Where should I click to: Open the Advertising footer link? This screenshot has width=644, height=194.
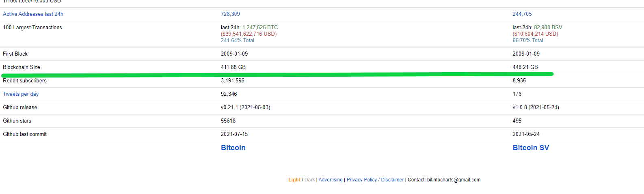[331, 180]
